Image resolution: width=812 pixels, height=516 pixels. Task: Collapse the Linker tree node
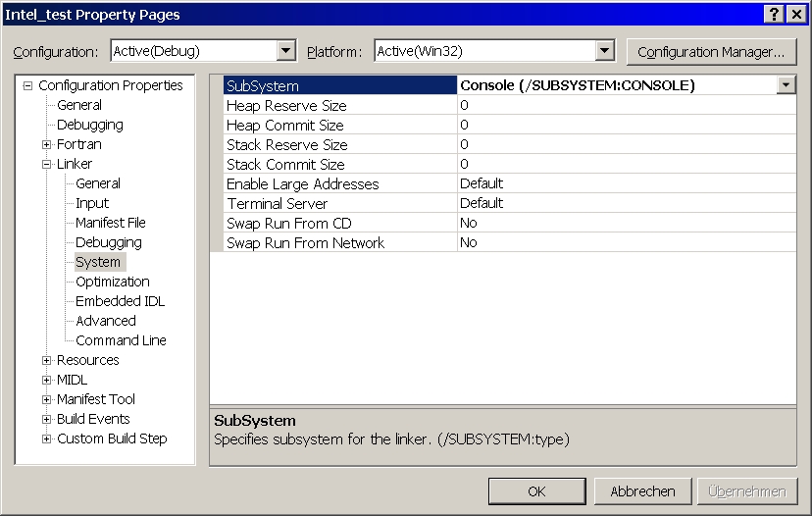point(46,164)
